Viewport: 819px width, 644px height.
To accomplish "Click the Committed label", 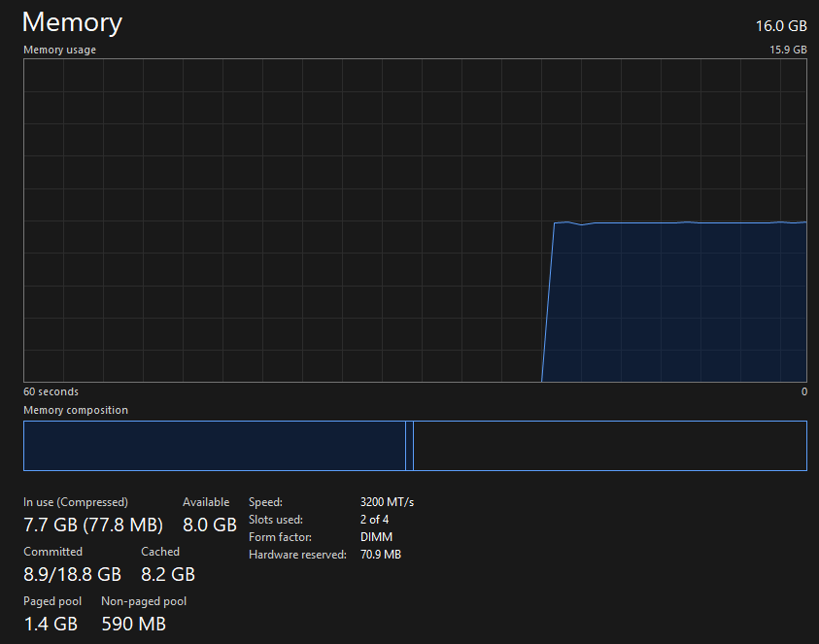I will point(52,552).
